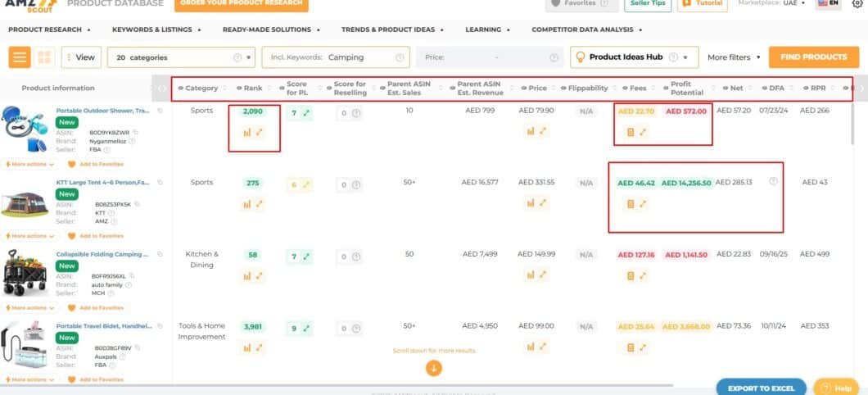Toggle visibility of the Fees column
868x395 pixels.
tap(625, 89)
